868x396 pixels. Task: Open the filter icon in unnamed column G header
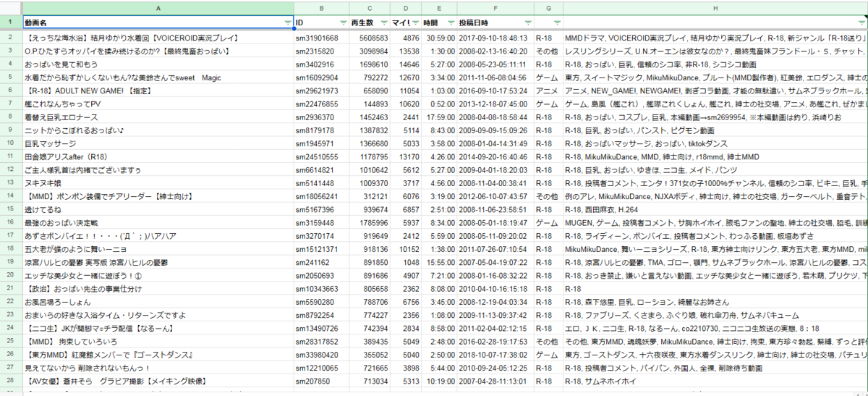point(556,22)
